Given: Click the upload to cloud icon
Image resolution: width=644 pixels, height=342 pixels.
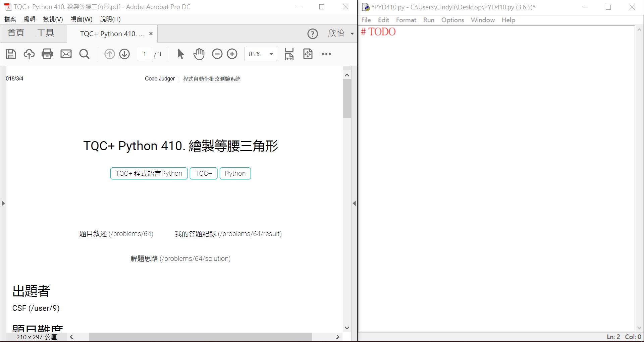Looking at the screenshot, I should click(29, 54).
